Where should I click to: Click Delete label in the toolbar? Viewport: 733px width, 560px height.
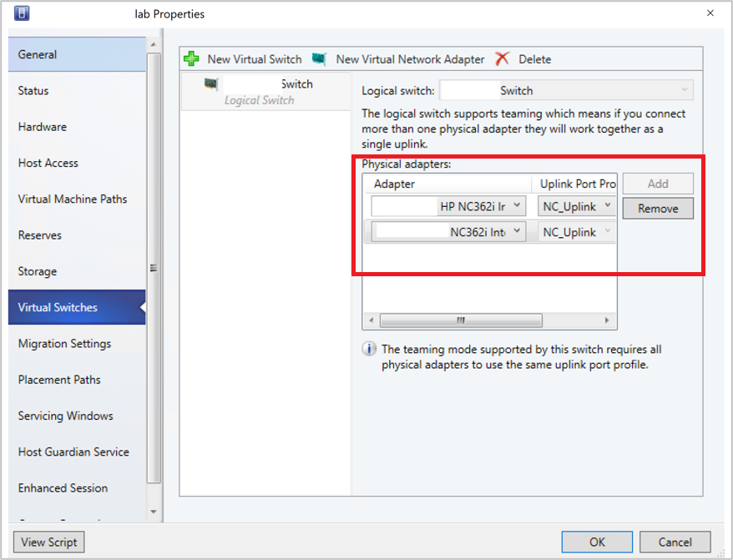coord(535,59)
